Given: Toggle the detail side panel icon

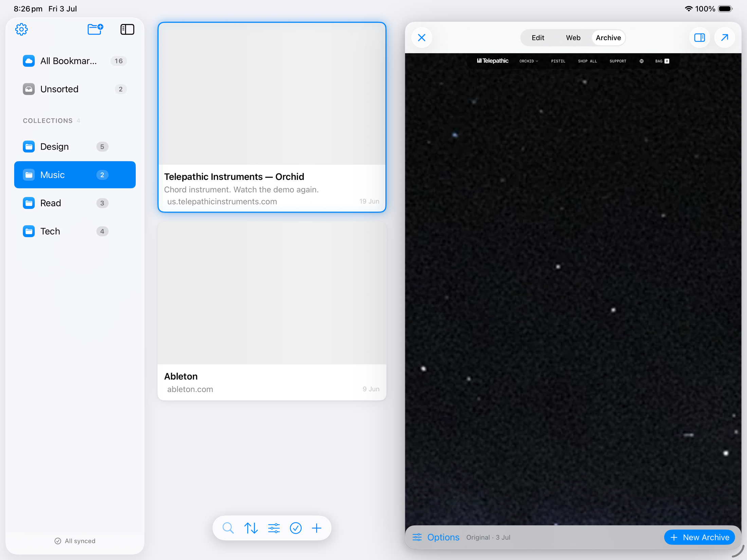Looking at the screenshot, I should click(x=699, y=38).
